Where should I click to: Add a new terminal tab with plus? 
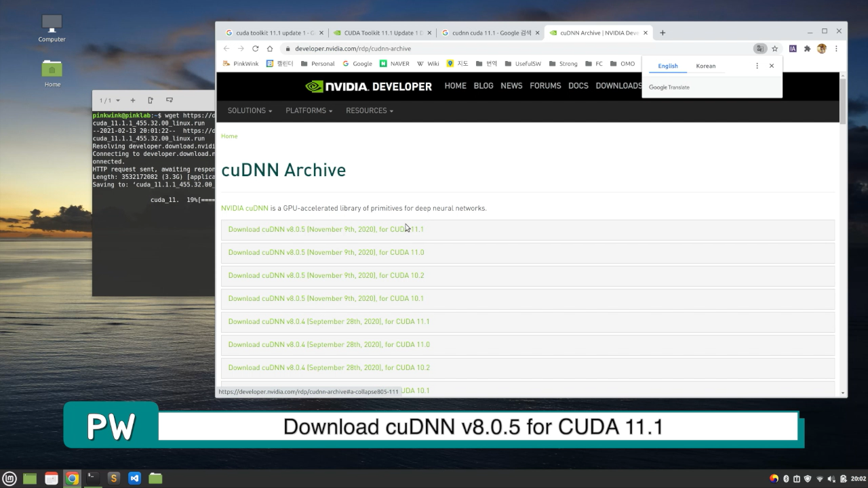(x=133, y=100)
